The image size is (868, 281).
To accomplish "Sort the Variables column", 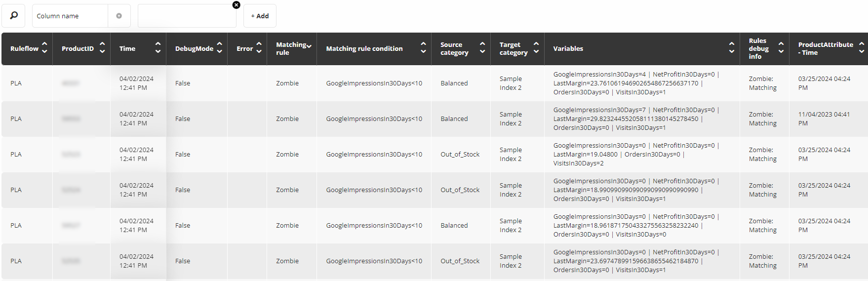I will 732,48.
